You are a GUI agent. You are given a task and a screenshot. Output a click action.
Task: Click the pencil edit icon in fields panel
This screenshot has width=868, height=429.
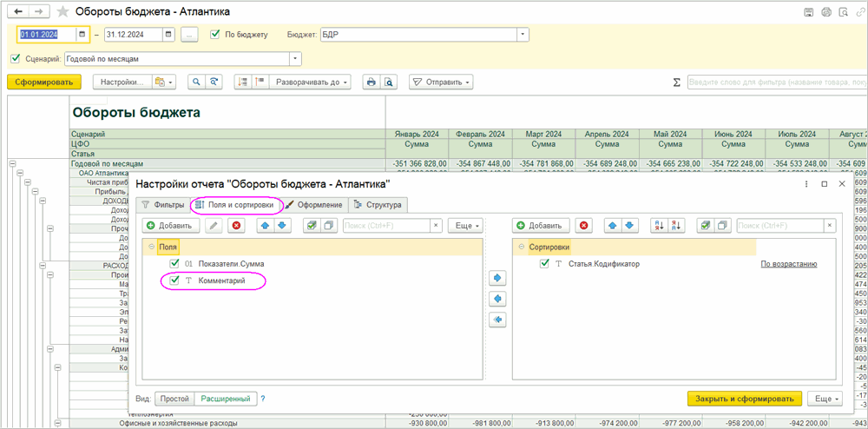point(214,226)
